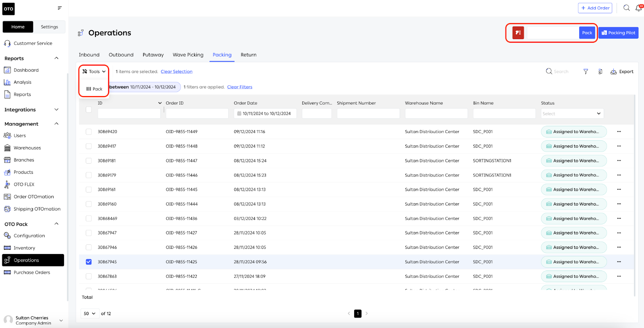Open Shipping OTOmation
644x328 pixels.
click(32, 209)
